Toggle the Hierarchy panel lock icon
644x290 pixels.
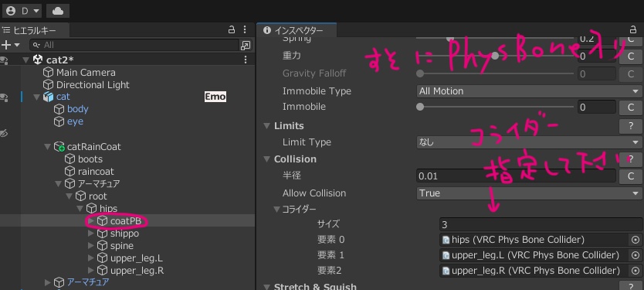232,29
